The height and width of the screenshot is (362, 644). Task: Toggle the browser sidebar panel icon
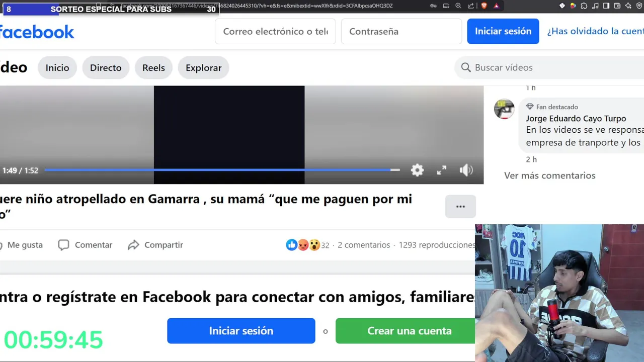click(606, 6)
